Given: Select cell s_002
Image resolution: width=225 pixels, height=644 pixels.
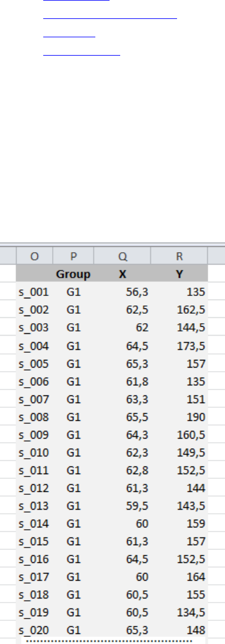Looking at the screenshot, I should (x=34, y=310).
